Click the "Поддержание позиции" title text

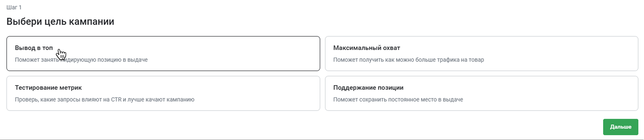[x=368, y=88]
